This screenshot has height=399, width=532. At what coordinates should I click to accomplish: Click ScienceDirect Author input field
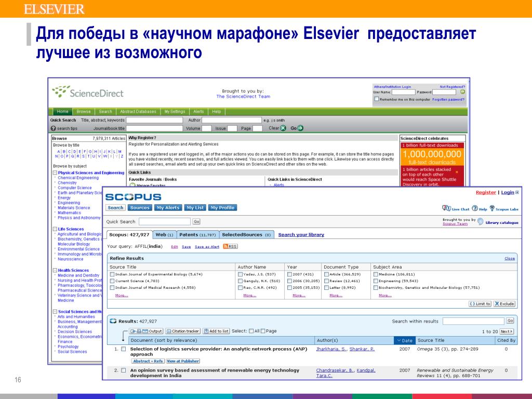[x=231, y=120]
